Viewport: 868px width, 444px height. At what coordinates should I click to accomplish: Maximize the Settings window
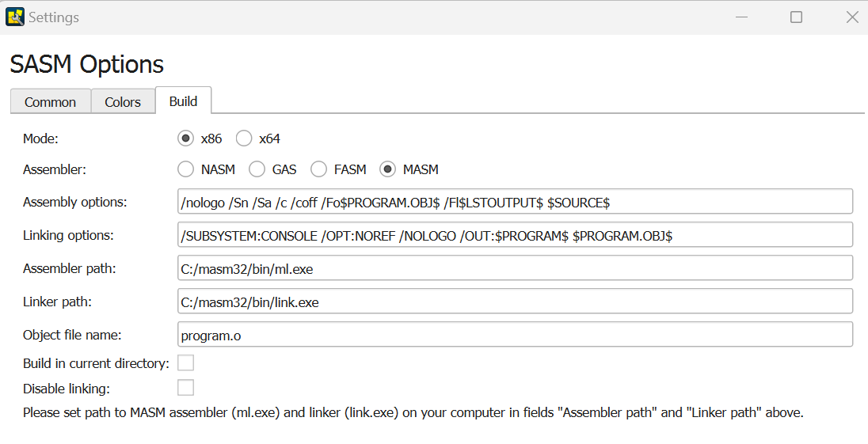[x=796, y=17]
